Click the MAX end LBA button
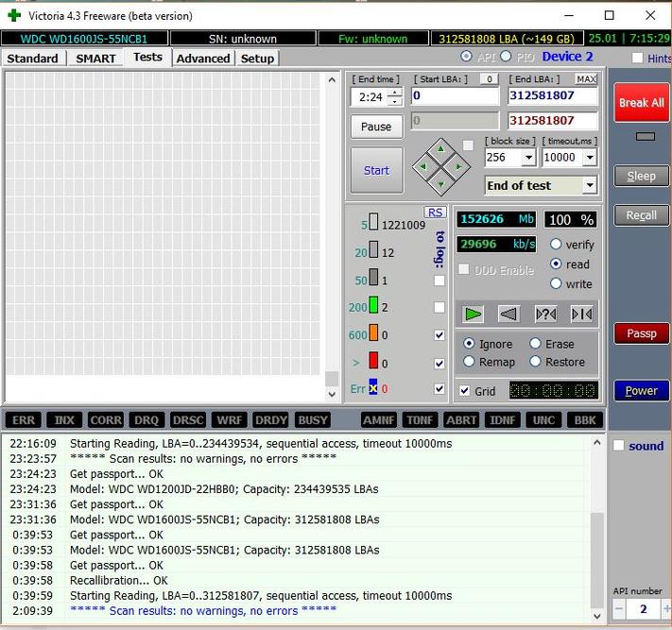 586,79
